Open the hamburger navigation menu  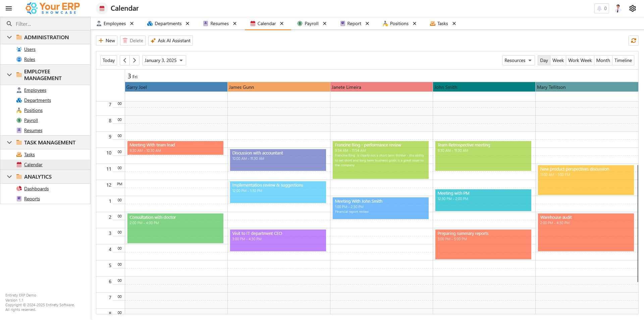click(x=9, y=8)
